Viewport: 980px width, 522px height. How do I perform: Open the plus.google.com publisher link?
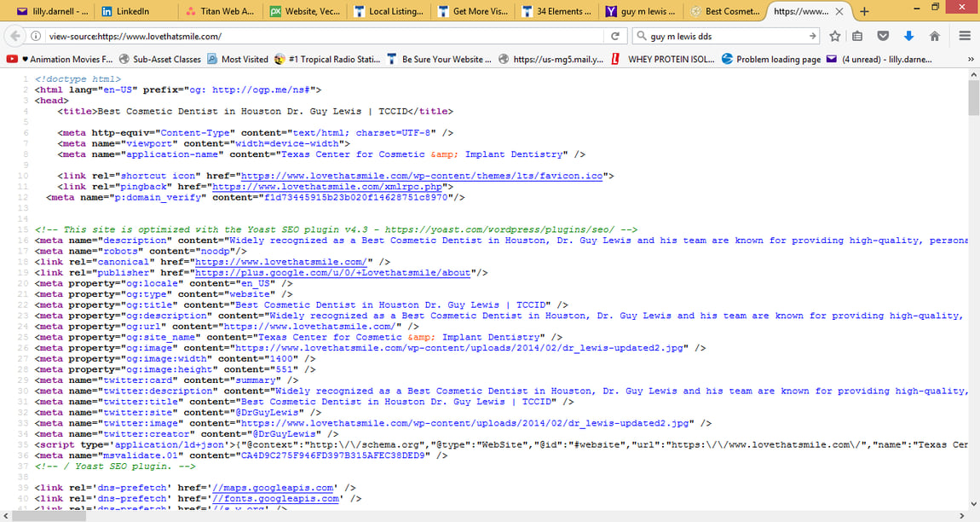[332, 273]
